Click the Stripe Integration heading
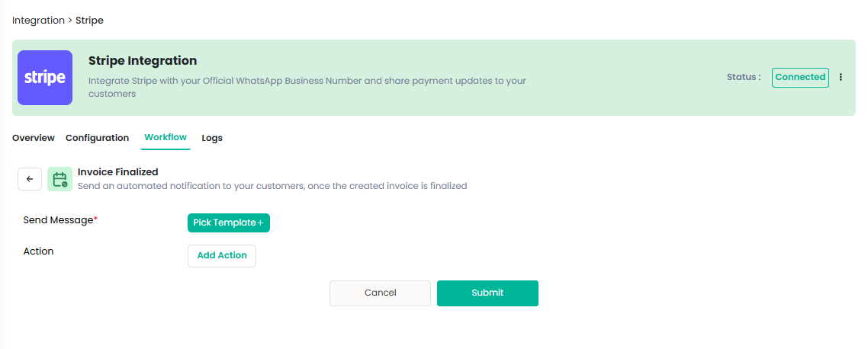The image size is (868, 349). [143, 61]
